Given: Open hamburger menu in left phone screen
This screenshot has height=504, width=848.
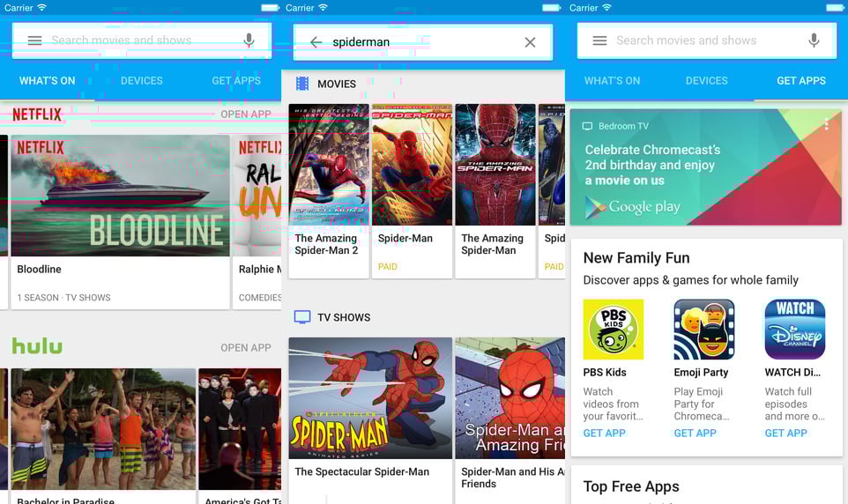Looking at the screenshot, I should coord(34,41).
